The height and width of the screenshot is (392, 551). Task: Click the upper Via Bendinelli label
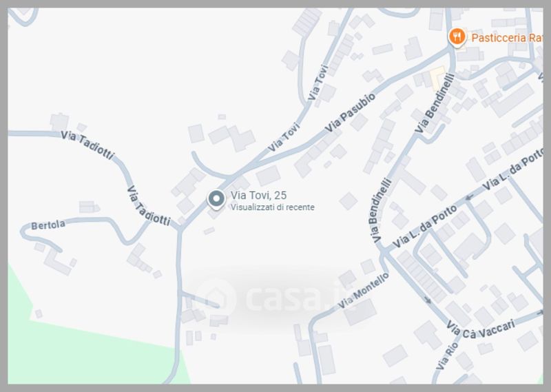[435, 103]
